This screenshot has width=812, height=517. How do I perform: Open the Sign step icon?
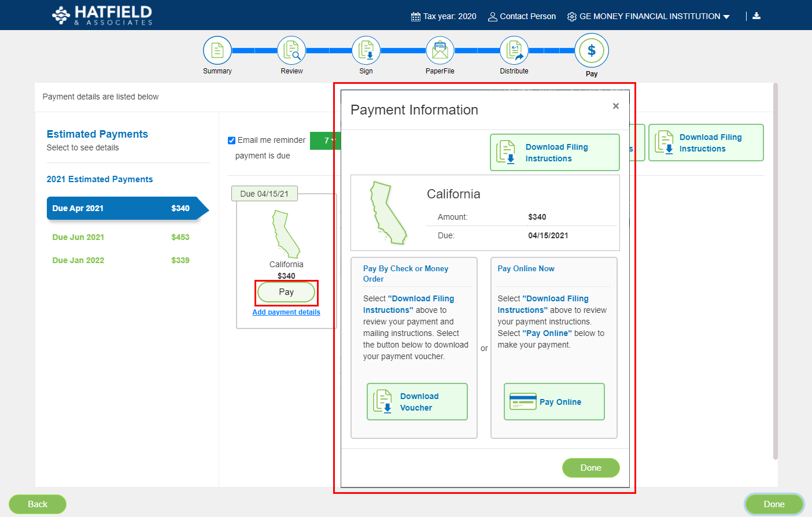366,51
